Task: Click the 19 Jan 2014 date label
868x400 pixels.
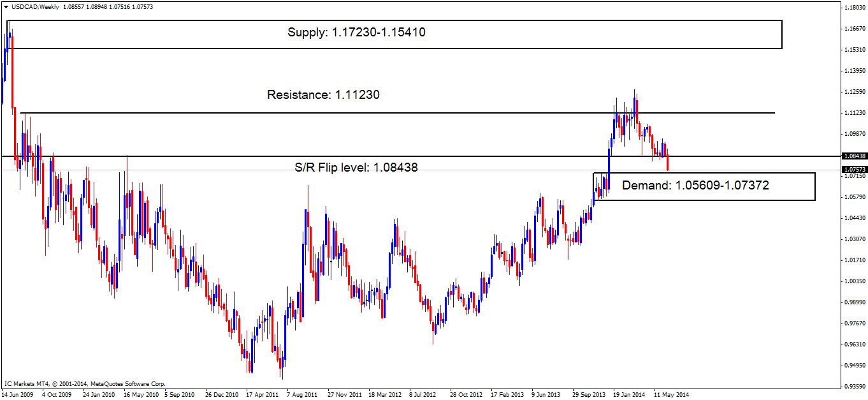Action: pyautogui.click(x=630, y=395)
